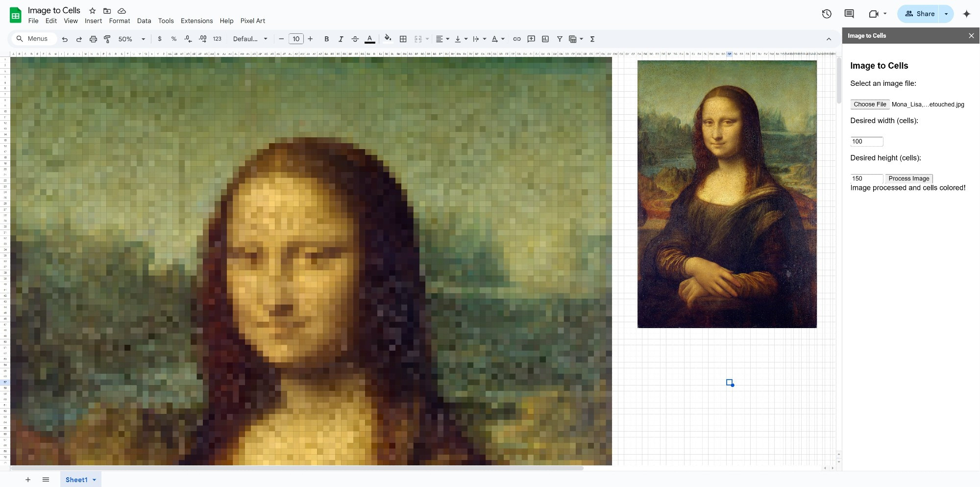Decrease decimal places icon

pos(188,39)
